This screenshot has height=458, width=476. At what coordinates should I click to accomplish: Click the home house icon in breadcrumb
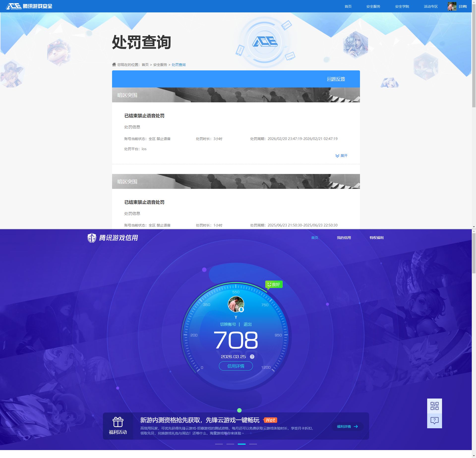(114, 64)
